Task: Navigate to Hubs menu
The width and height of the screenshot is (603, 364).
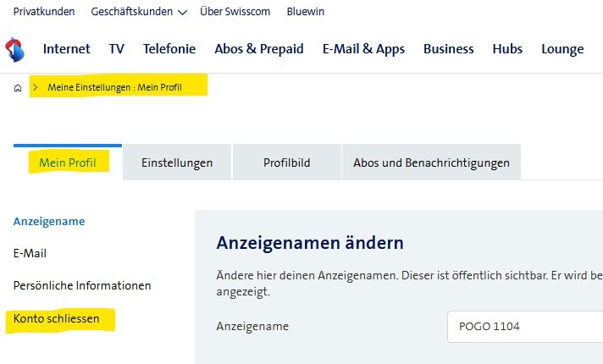Action: [x=507, y=49]
